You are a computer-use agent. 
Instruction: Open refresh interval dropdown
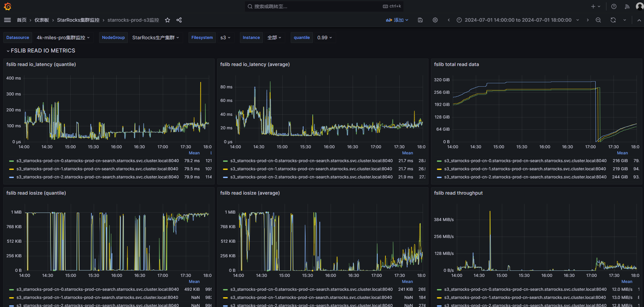pos(625,20)
